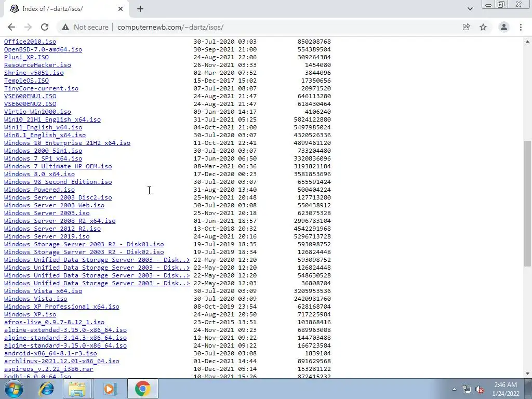The image size is (532, 399).
Task: Open the Windows Vista x64.iso link
Action: pyautogui.click(x=43, y=291)
